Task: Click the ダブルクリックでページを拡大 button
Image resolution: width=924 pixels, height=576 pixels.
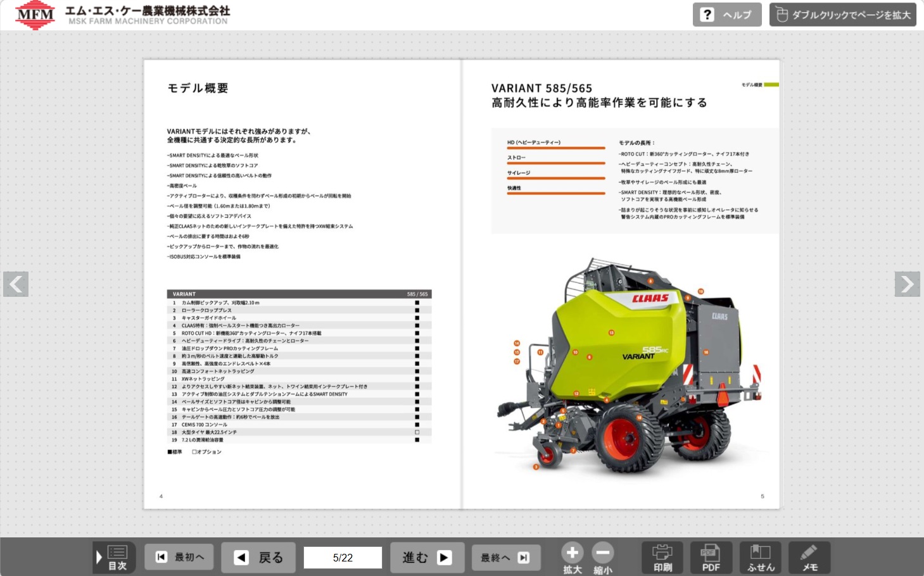Action: [844, 15]
